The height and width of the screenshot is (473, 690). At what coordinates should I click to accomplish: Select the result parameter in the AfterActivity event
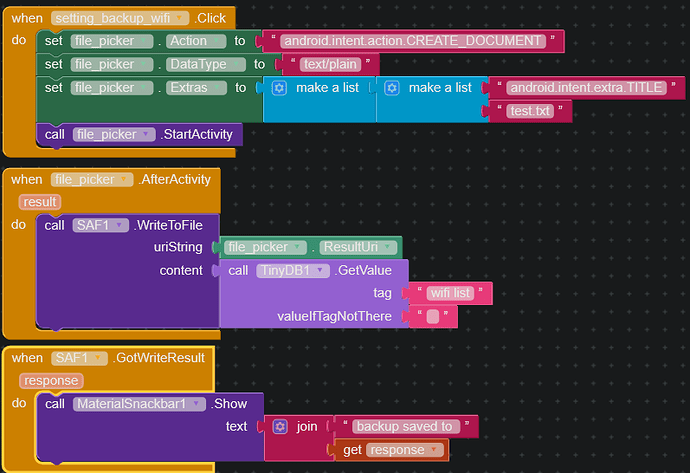(39, 202)
